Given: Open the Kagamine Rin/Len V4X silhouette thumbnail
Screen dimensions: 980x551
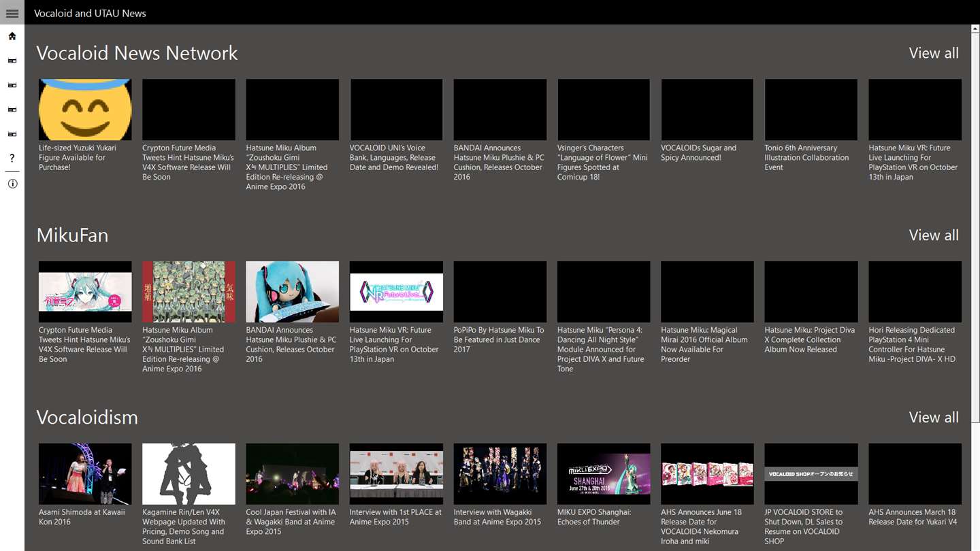Looking at the screenshot, I should coord(189,474).
